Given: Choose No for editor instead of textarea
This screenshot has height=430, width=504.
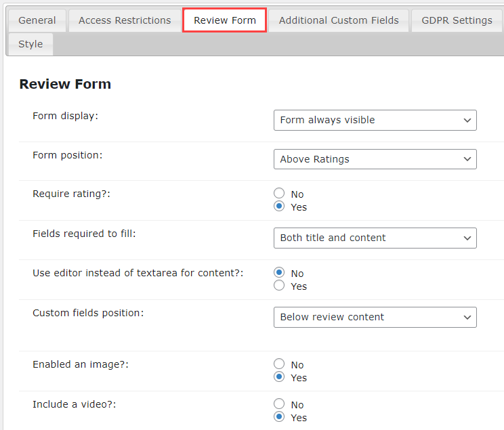Looking at the screenshot, I should pos(279,272).
